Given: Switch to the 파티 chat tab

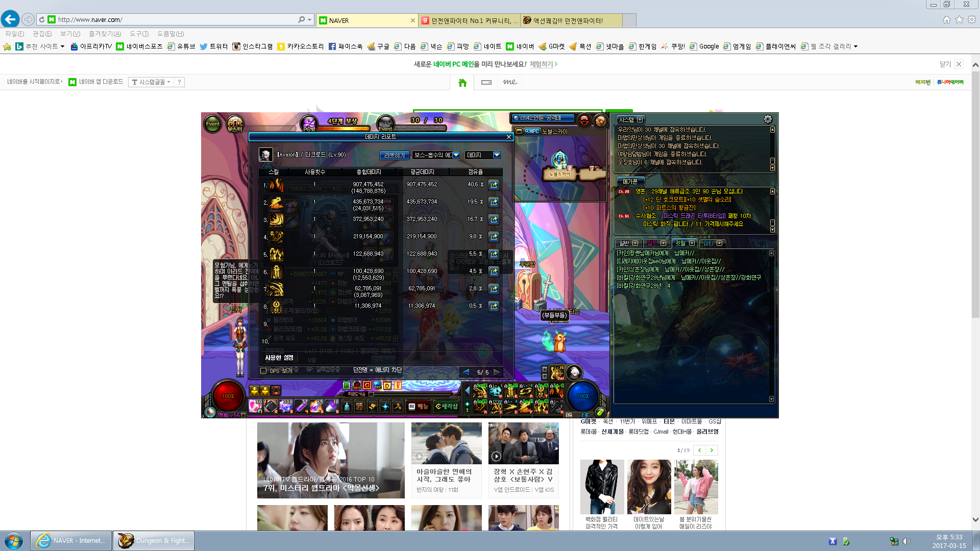Looking at the screenshot, I should [x=708, y=243].
